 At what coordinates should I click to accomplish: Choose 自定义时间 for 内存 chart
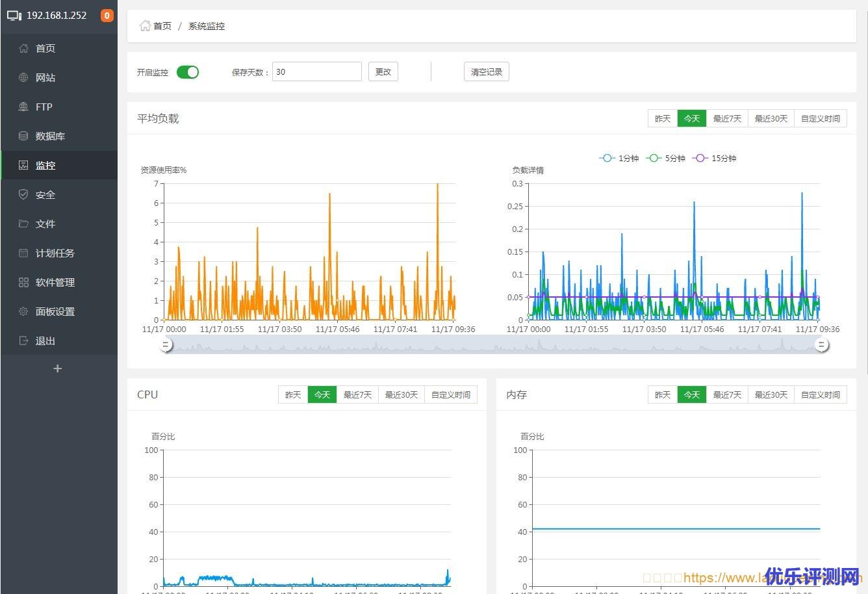click(821, 394)
